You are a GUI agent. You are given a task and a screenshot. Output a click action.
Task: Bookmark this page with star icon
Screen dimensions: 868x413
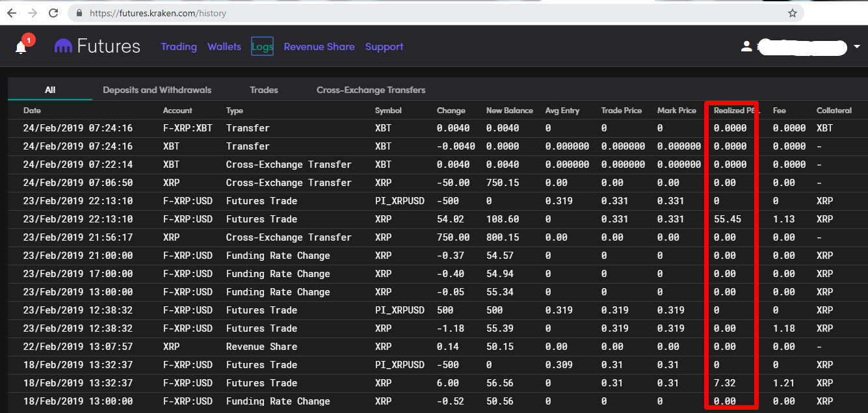(792, 13)
